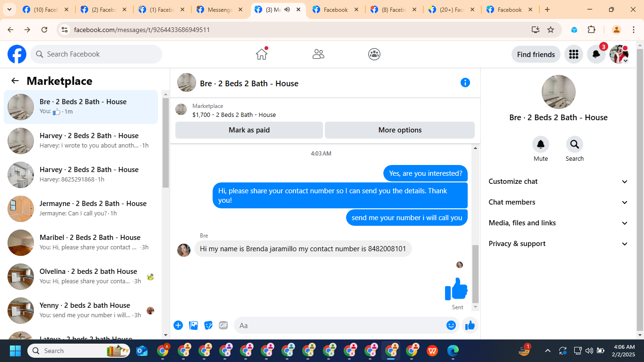644x362 pixels.
Task: Choose a sticker icon in composer
Action: pos(208,325)
